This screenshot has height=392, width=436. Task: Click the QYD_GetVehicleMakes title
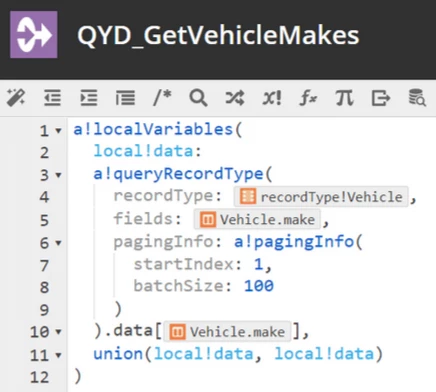click(218, 35)
